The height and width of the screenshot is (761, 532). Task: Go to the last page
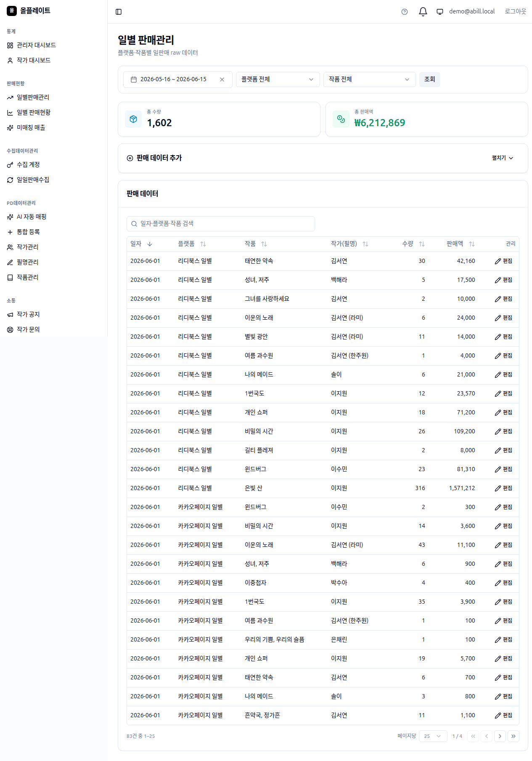pos(513,736)
